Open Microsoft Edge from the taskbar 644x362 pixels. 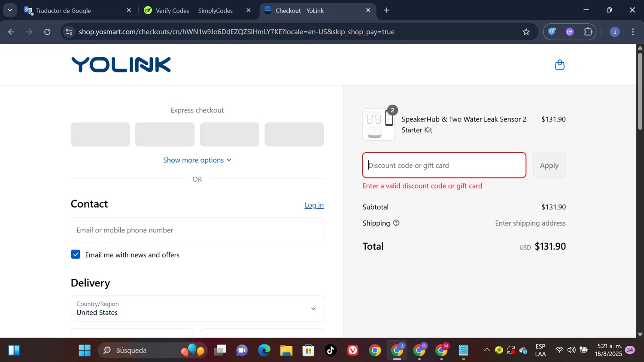(x=264, y=350)
